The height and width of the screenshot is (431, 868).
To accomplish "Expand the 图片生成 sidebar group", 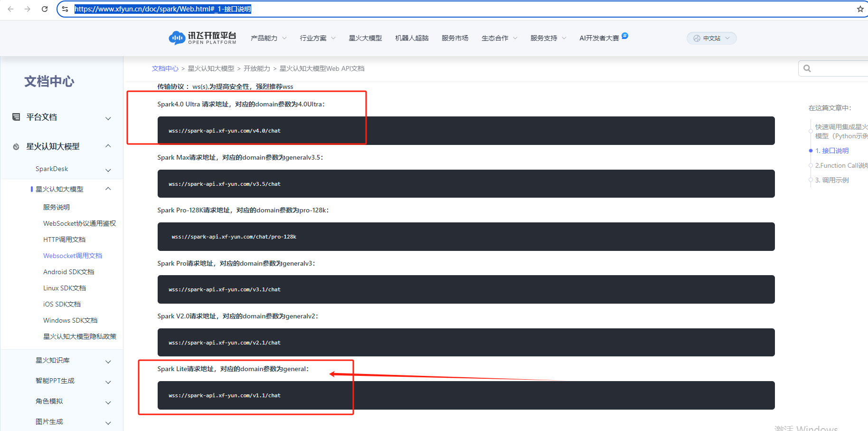I will [x=108, y=422].
